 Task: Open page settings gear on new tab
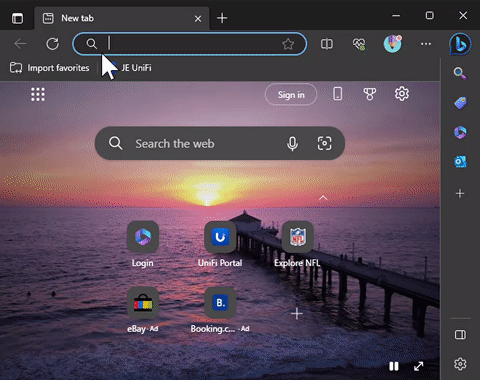pos(402,94)
